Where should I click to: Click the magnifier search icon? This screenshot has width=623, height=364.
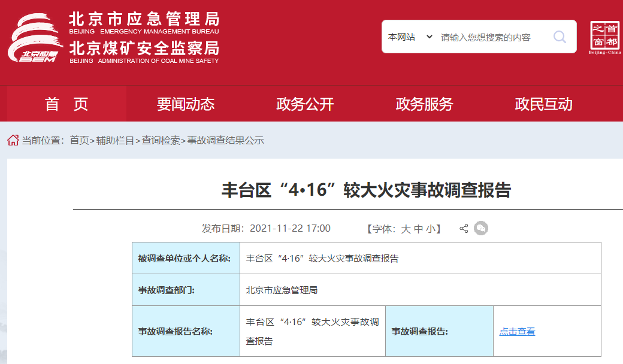click(560, 37)
